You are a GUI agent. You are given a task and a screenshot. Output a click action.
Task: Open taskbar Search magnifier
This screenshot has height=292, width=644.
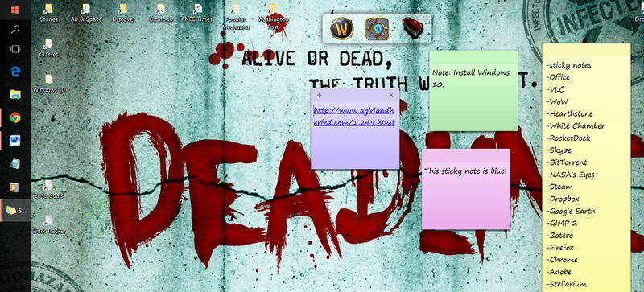15,30
